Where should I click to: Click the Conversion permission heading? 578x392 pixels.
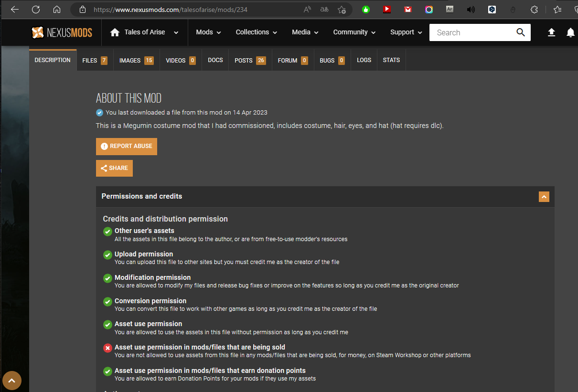[150, 301]
